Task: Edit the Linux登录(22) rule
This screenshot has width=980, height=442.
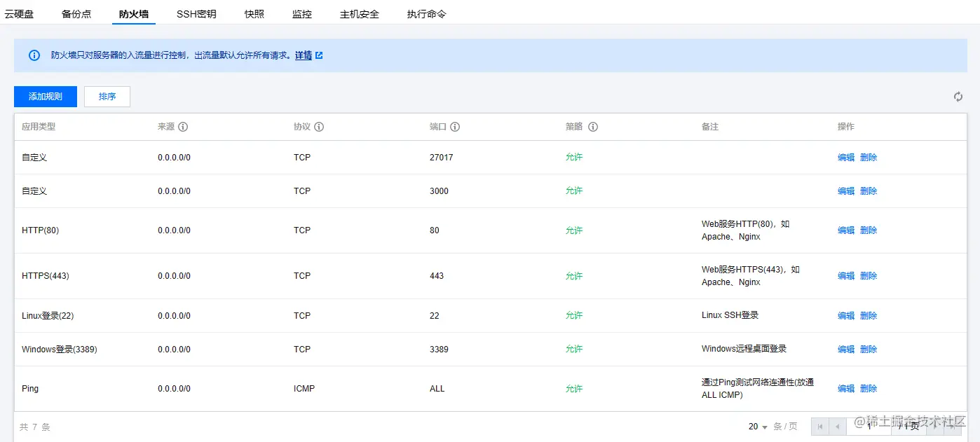Action: [x=846, y=316]
